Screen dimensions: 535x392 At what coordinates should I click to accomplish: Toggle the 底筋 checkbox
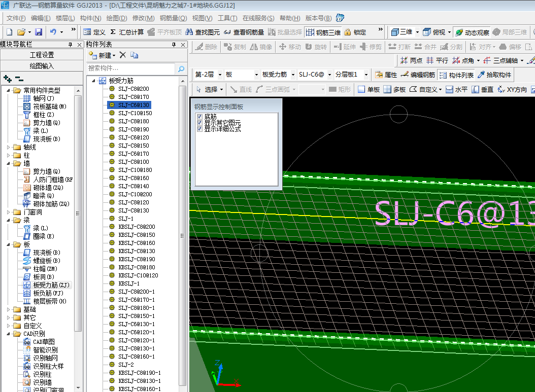200,117
